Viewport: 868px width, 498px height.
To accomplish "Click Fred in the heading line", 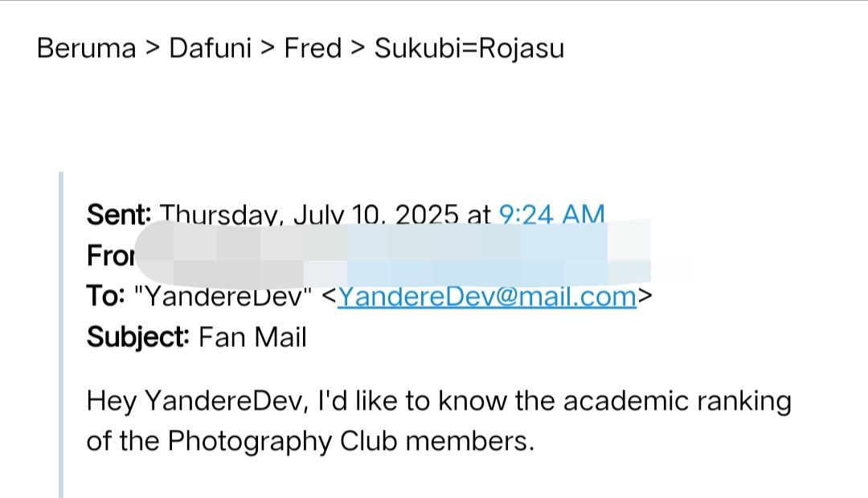I will (x=313, y=48).
